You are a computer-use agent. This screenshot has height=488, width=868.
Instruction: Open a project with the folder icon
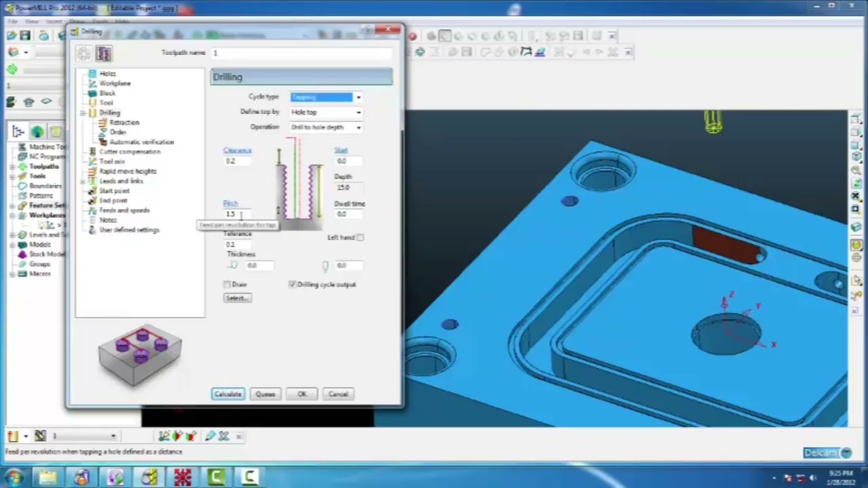11,35
